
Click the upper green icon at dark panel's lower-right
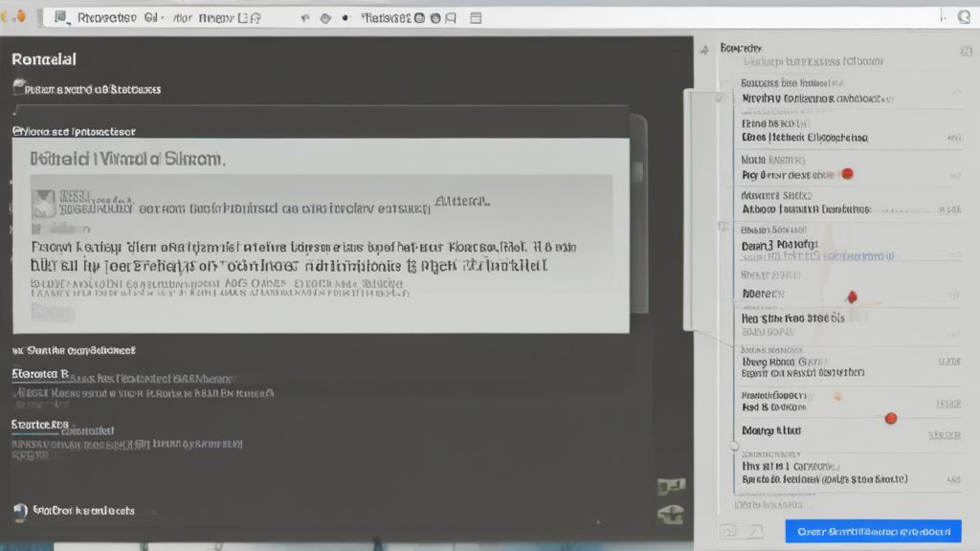point(671,486)
